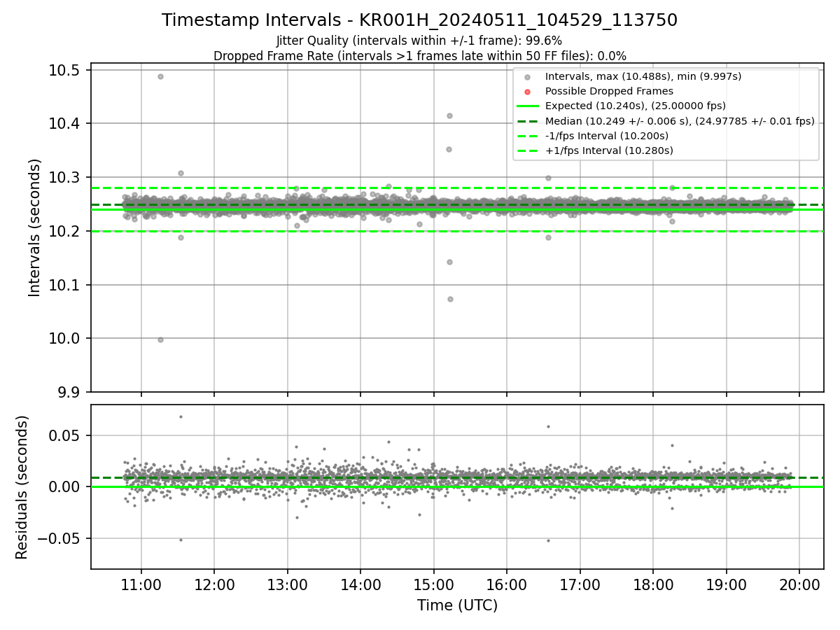840x630 pixels.
Task: Click the 10.5 y-axis tick label
Action: 66,70
